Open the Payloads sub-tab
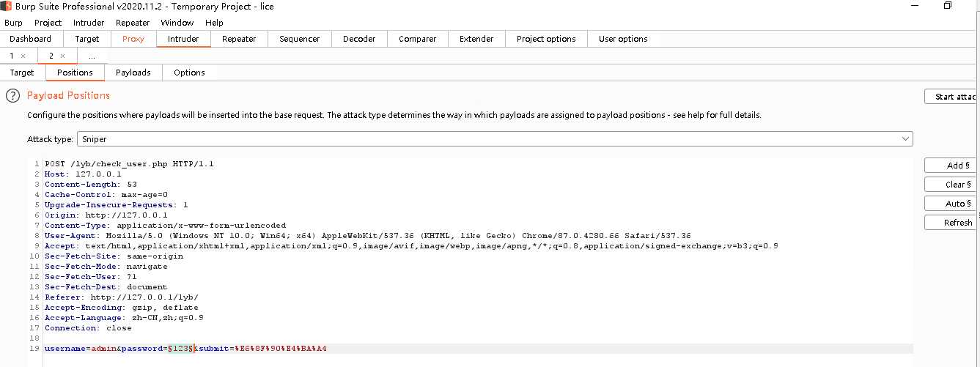 point(133,73)
